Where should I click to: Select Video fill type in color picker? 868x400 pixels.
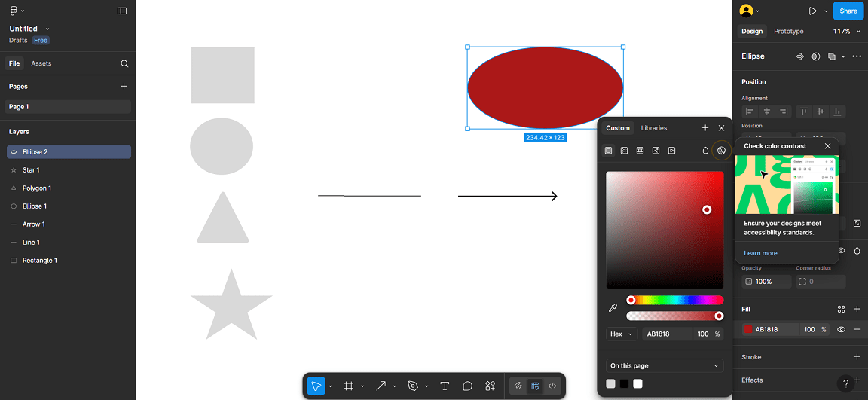671,151
